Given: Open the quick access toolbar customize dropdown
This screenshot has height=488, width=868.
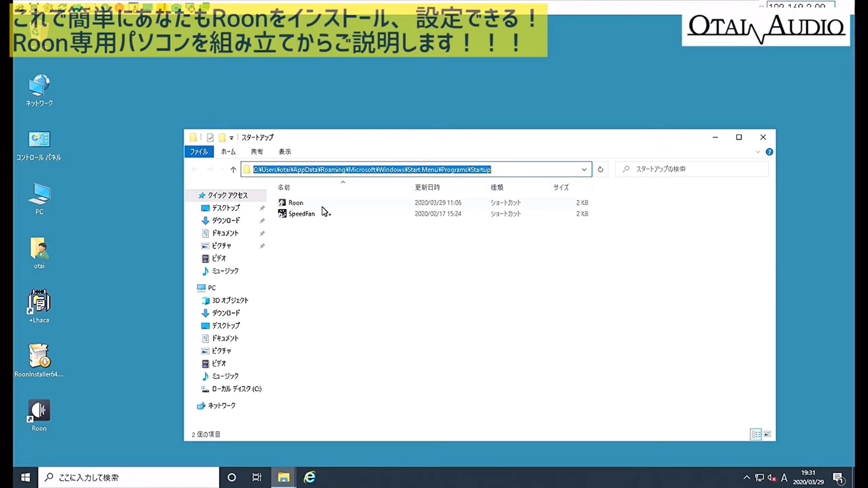Looking at the screenshot, I should pos(231,138).
